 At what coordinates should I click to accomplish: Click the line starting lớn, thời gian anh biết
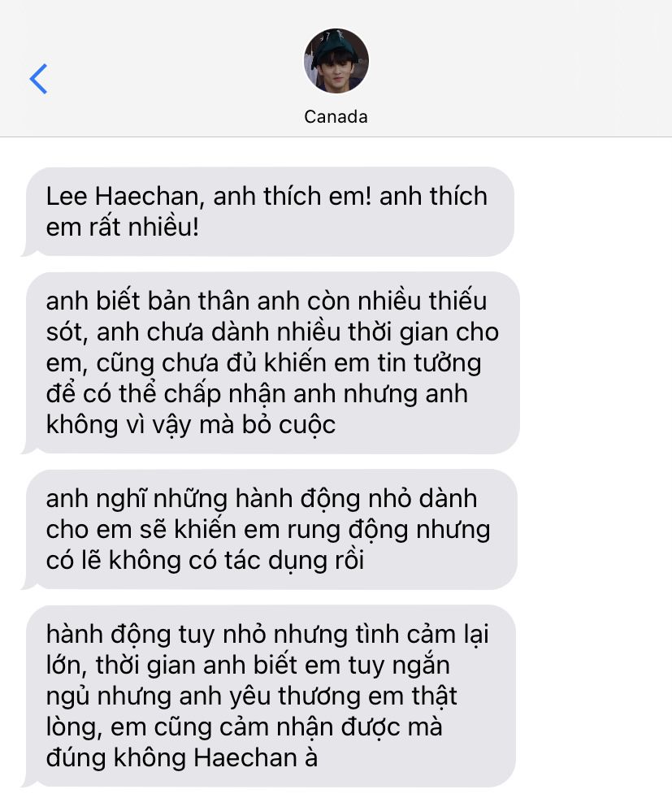tap(248, 666)
